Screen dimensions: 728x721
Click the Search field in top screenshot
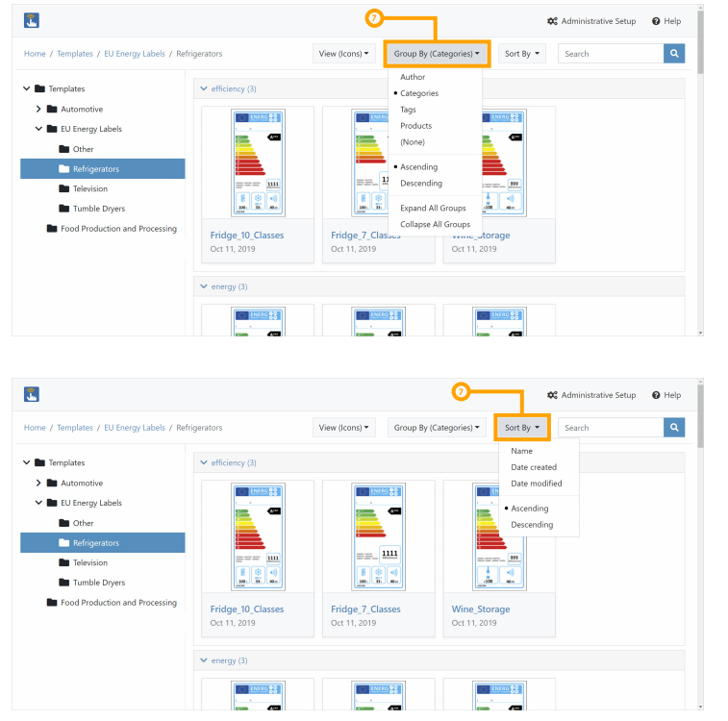pos(611,54)
